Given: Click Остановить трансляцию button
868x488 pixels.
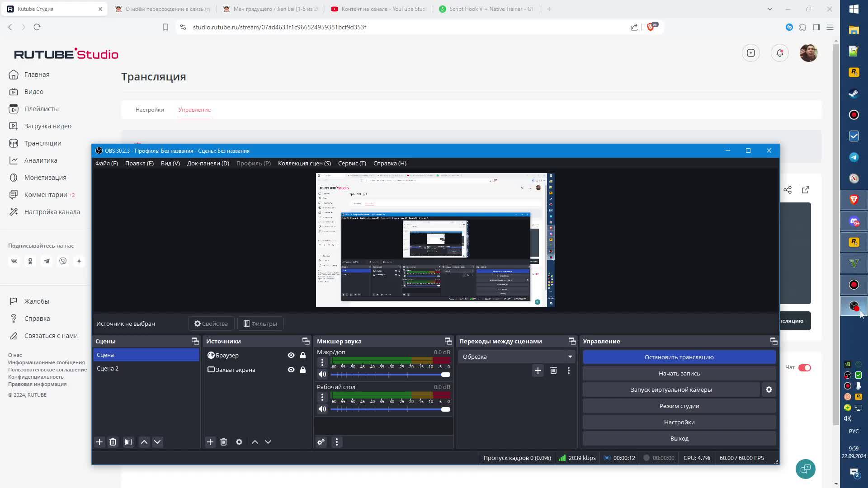Looking at the screenshot, I should coord(679,357).
